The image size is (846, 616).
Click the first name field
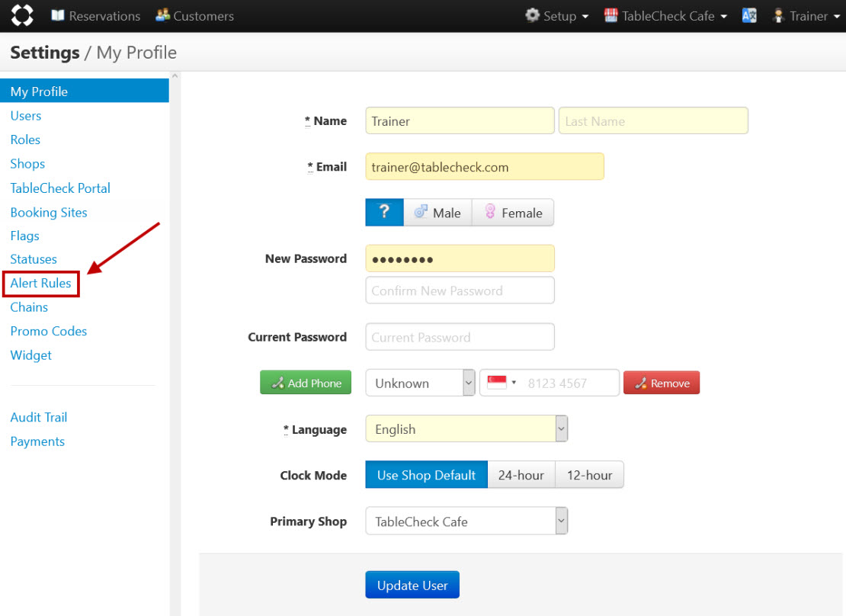460,120
